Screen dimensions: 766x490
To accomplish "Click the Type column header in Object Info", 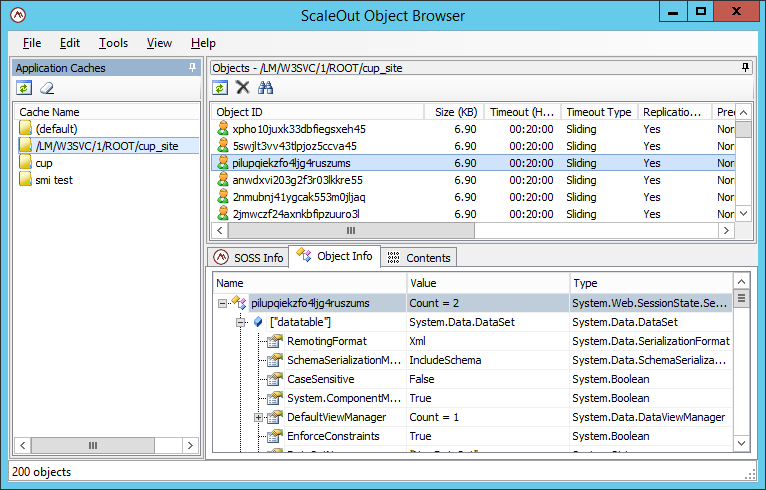I will click(x=651, y=283).
